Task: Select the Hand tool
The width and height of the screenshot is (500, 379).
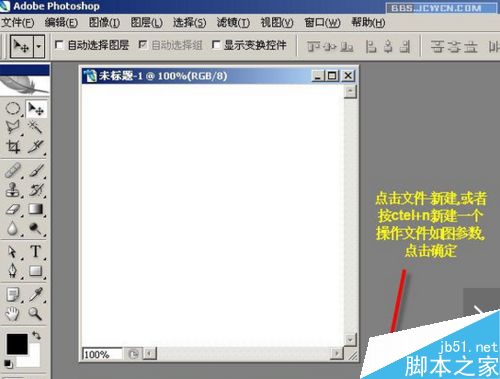Action: click(13, 314)
